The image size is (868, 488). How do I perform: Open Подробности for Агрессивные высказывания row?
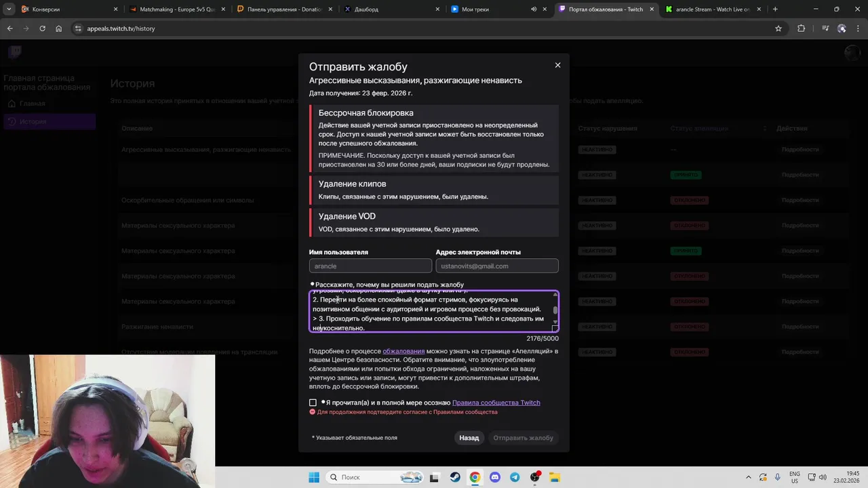click(800, 149)
